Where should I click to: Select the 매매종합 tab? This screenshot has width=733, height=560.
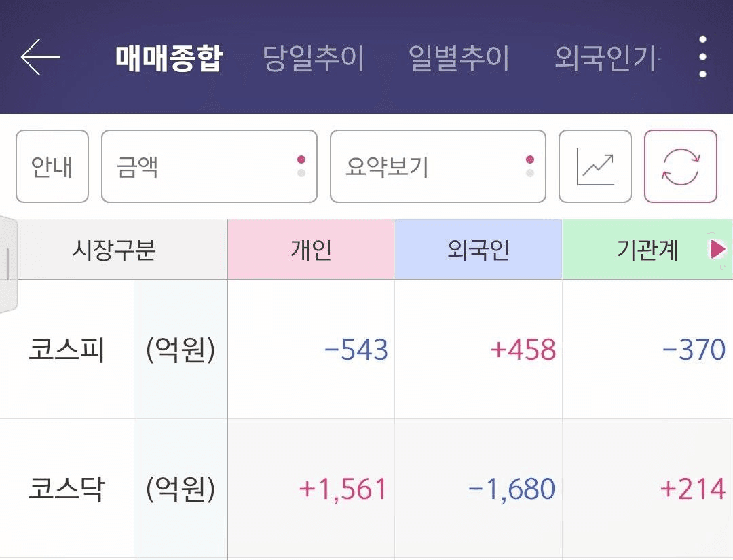click(169, 58)
